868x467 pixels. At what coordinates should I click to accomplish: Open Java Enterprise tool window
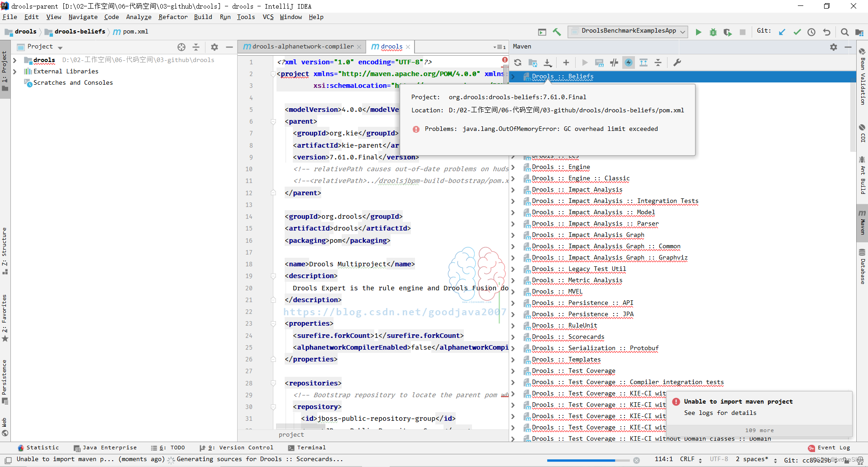105,448
